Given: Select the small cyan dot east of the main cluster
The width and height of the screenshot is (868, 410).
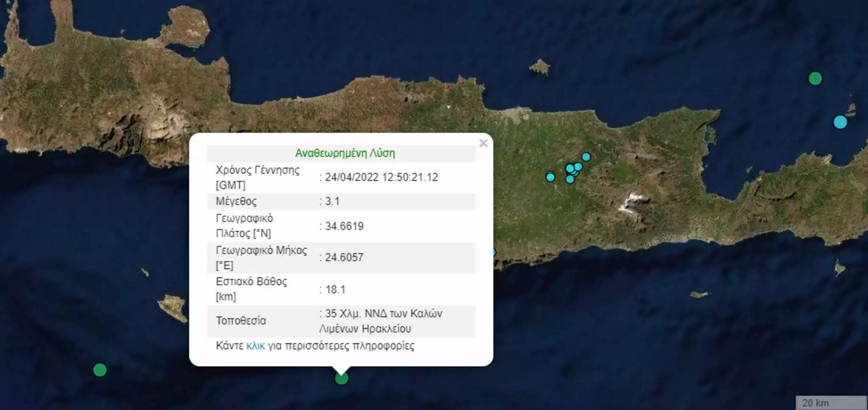Looking at the screenshot, I should [x=576, y=174].
